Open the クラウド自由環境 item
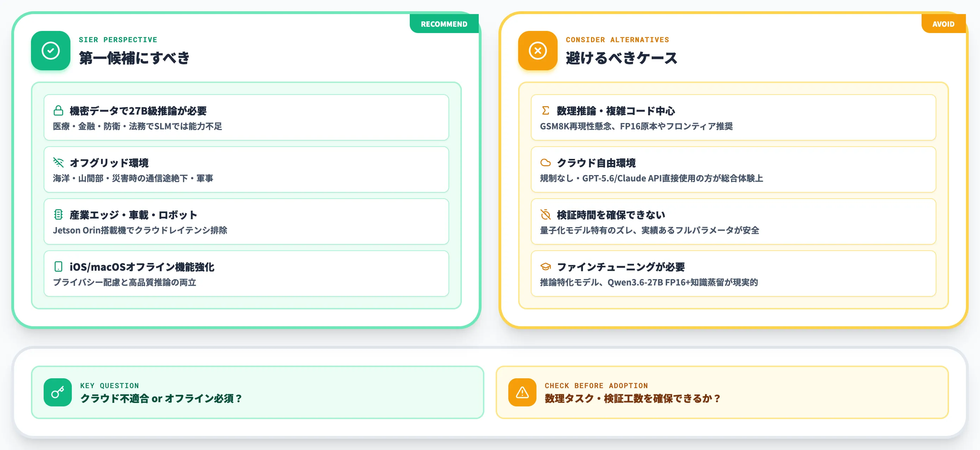 pos(734,169)
